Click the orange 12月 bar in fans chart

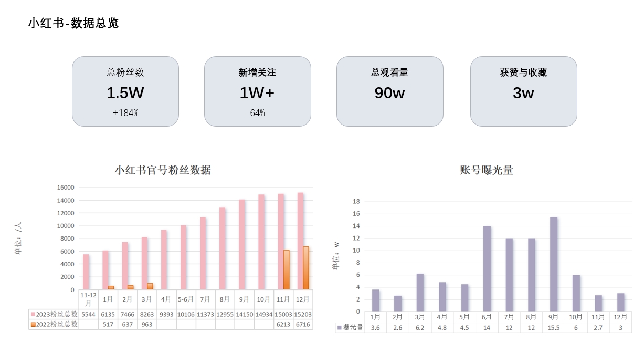point(306,268)
